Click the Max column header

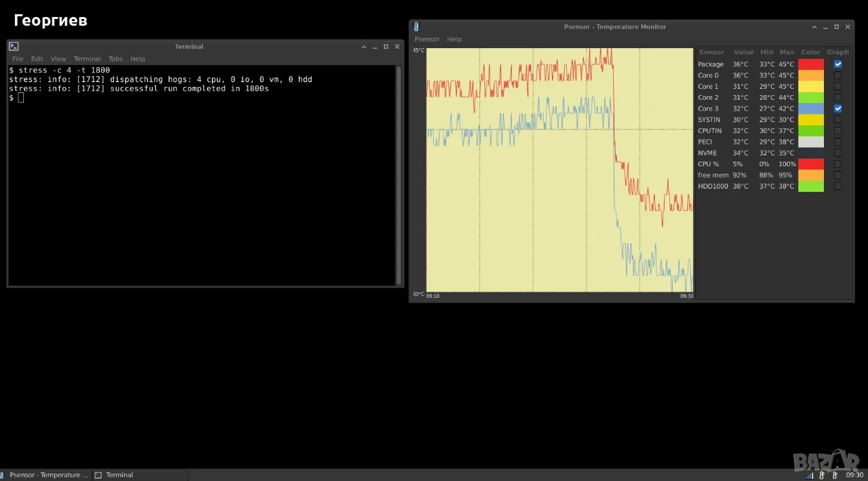click(787, 52)
